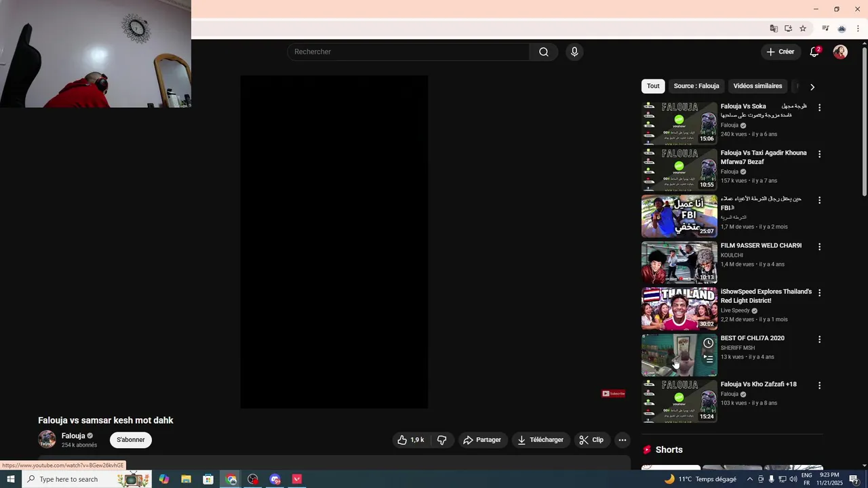Open options menu for BEST OF CHLI7A 2020

pos(819,339)
